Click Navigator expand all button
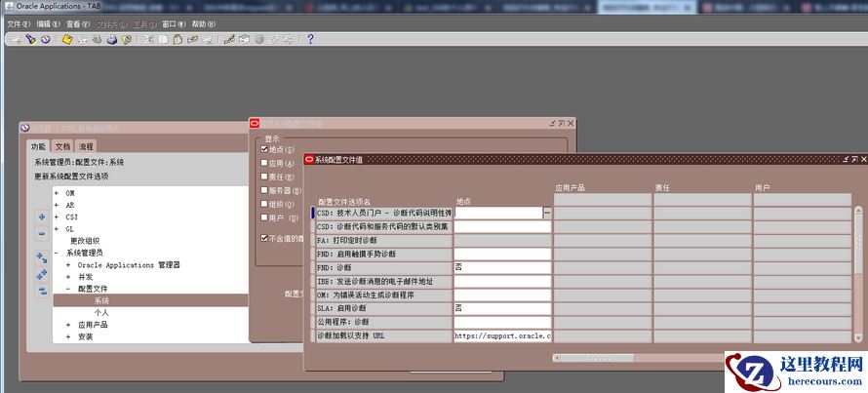The height and width of the screenshot is (393, 868). (x=42, y=275)
